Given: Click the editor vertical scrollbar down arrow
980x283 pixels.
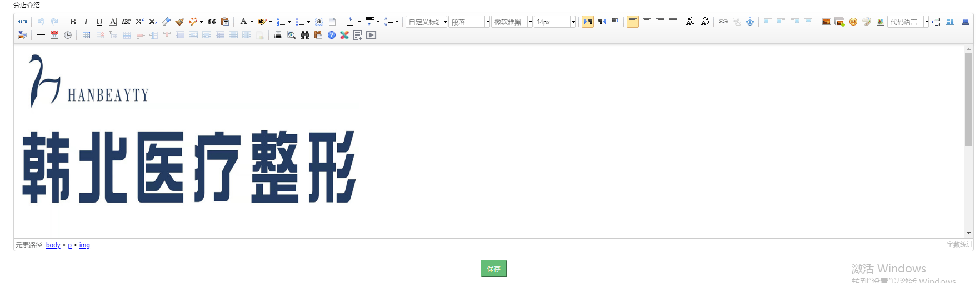Looking at the screenshot, I should tap(969, 233).
